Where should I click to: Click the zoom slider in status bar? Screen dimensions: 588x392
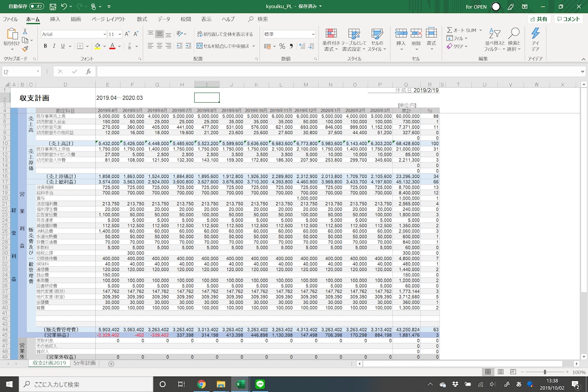[545, 372]
